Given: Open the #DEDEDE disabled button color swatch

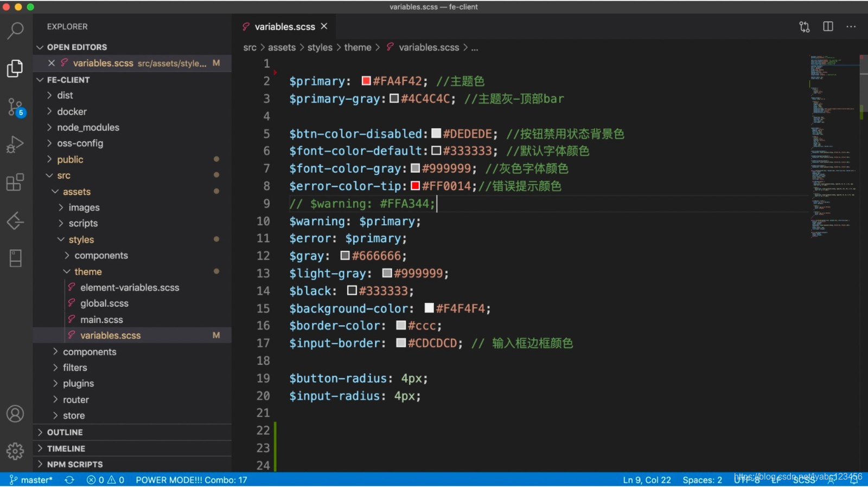Looking at the screenshot, I should point(436,134).
